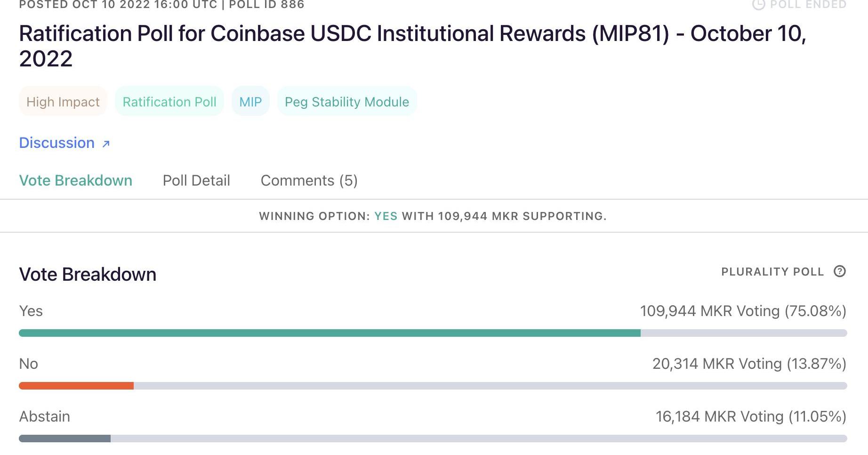Click the 20,314 MKR Voting (13.87%) figure
868x455 pixels.
pos(749,364)
